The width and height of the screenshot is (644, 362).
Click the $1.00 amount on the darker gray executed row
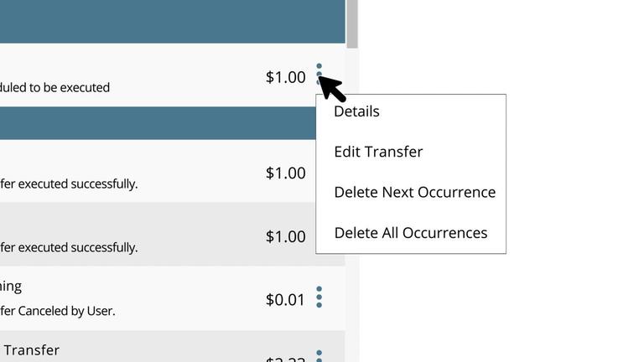(x=285, y=236)
